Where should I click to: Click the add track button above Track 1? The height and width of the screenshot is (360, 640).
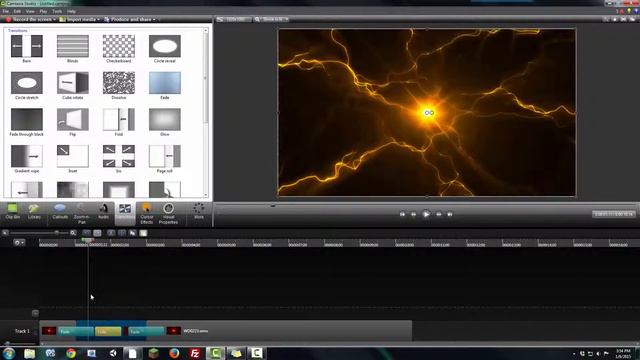[x=35, y=313]
